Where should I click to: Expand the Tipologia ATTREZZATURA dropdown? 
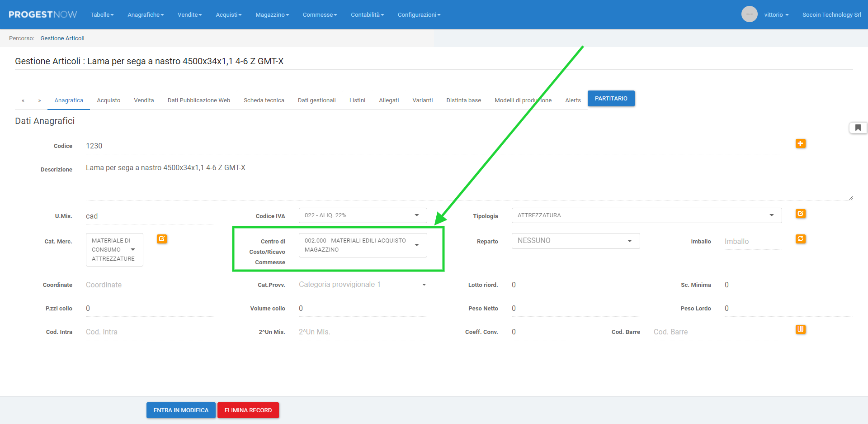coord(646,215)
